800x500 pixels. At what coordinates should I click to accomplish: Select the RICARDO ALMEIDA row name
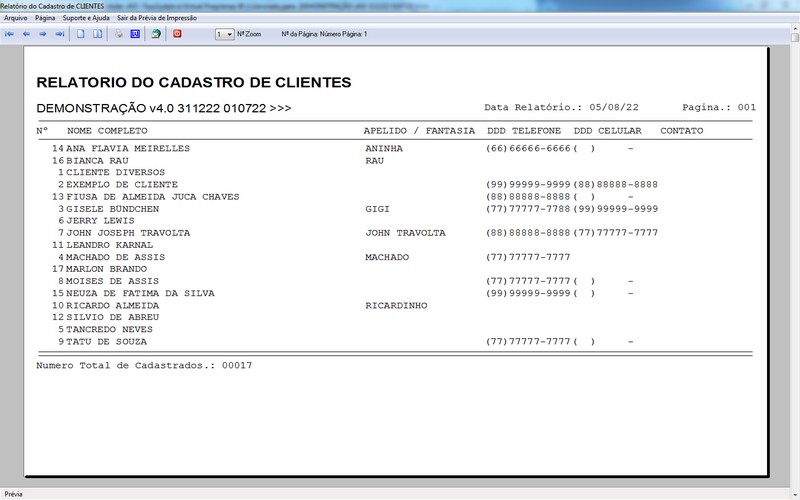tap(113, 306)
